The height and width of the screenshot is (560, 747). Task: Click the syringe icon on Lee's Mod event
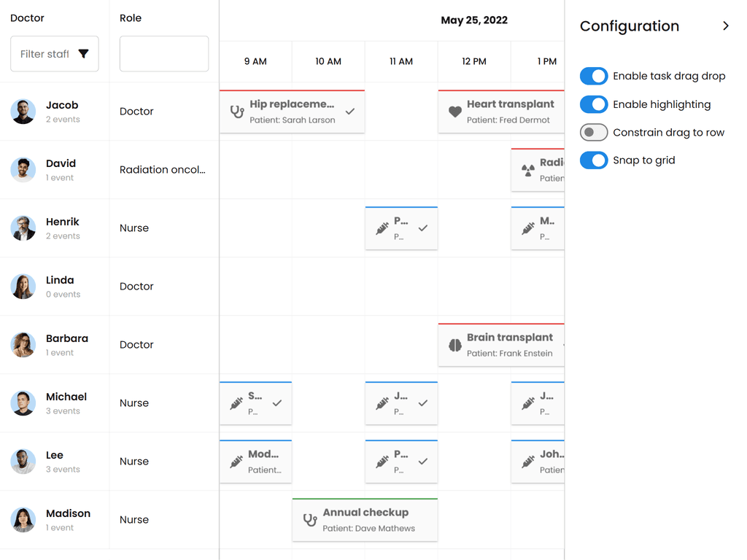coord(236,462)
